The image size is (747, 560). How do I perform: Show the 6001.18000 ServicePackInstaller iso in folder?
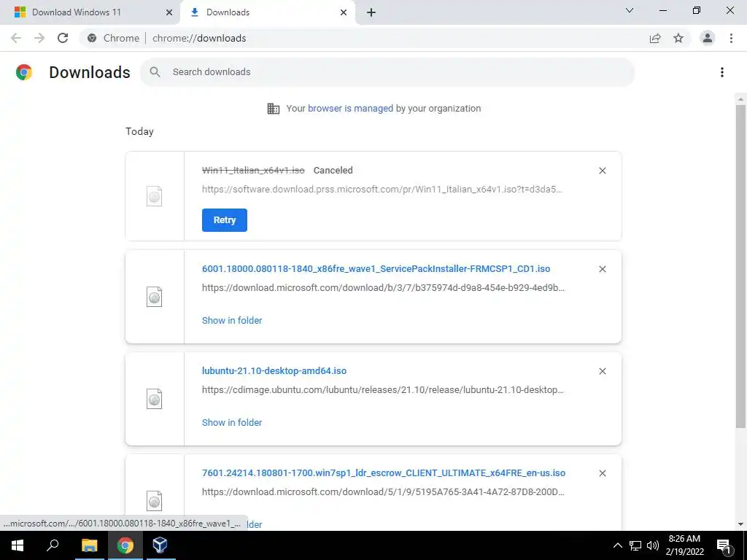(232, 321)
